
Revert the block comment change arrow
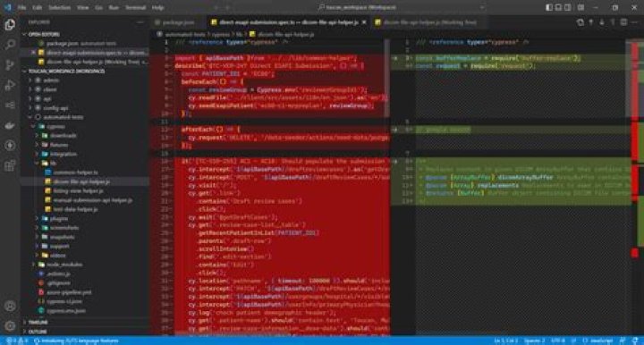394,161
